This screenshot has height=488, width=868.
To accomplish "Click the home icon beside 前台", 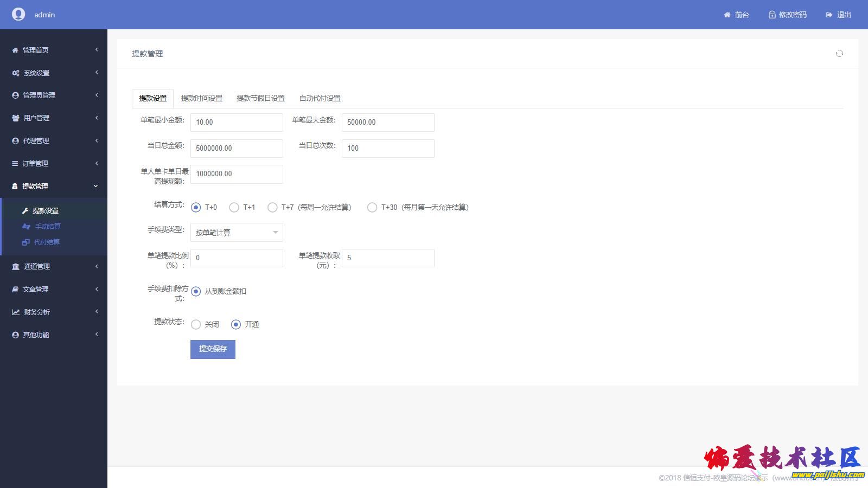I will 727,15.
